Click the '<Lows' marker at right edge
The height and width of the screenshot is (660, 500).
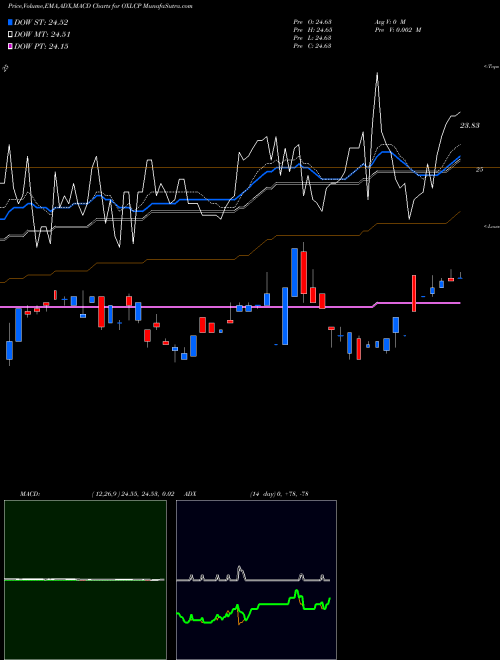click(x=491, y=226)
